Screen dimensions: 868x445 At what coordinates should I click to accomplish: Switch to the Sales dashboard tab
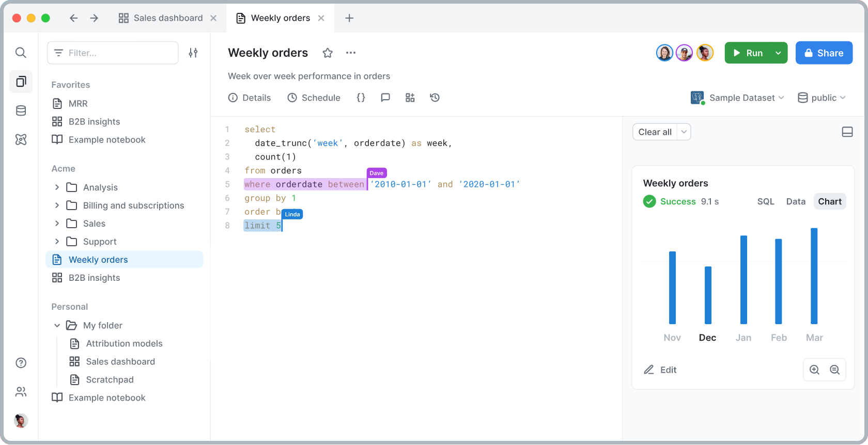coord(161,18)
